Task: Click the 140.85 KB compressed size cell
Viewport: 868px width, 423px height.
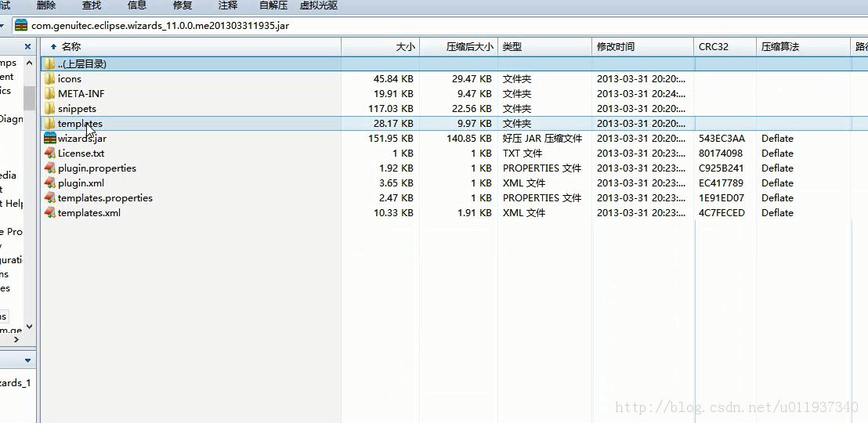Action: coord(469,139)
